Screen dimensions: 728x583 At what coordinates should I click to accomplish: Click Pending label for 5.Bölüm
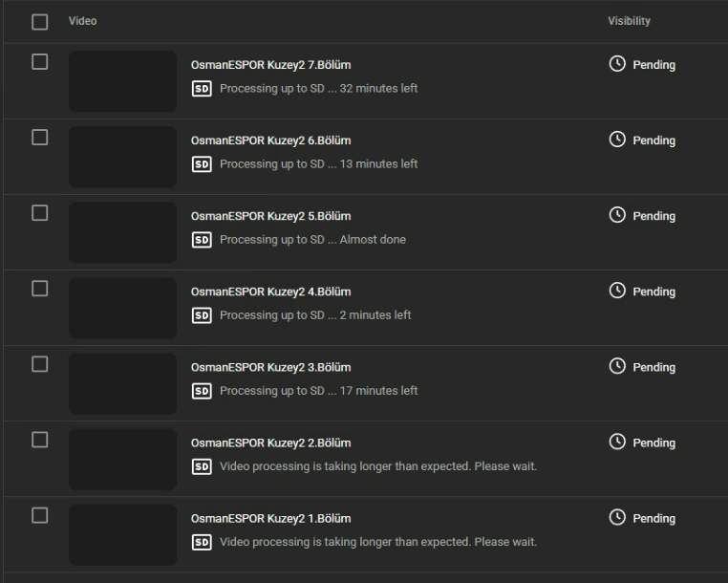(x=654, y=217)
